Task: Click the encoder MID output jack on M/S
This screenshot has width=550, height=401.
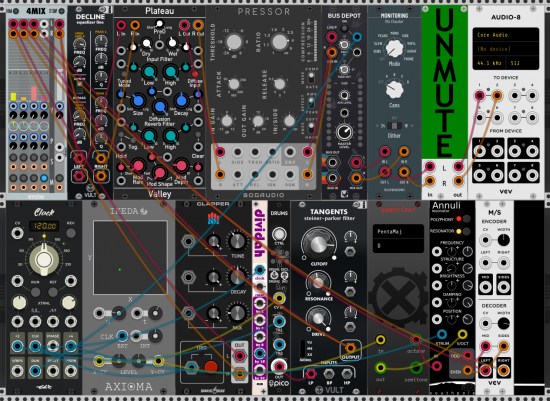Action: [x=486, y=287]
